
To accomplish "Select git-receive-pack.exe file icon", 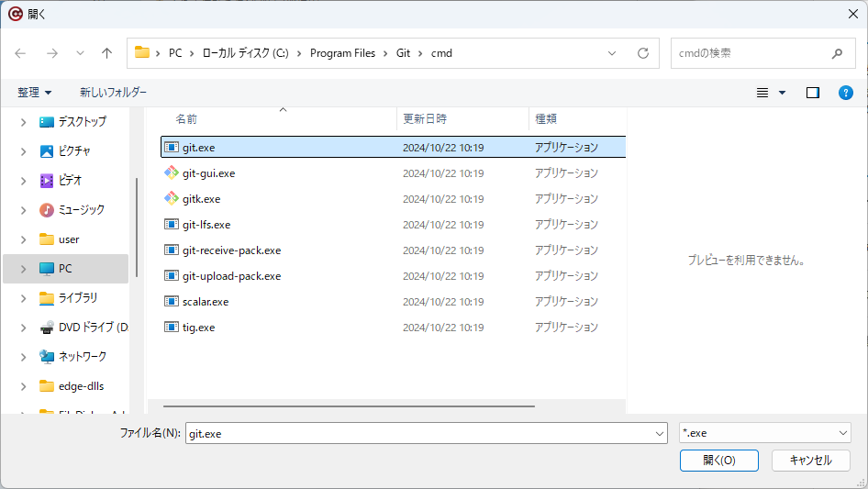I will coord(171,250).
